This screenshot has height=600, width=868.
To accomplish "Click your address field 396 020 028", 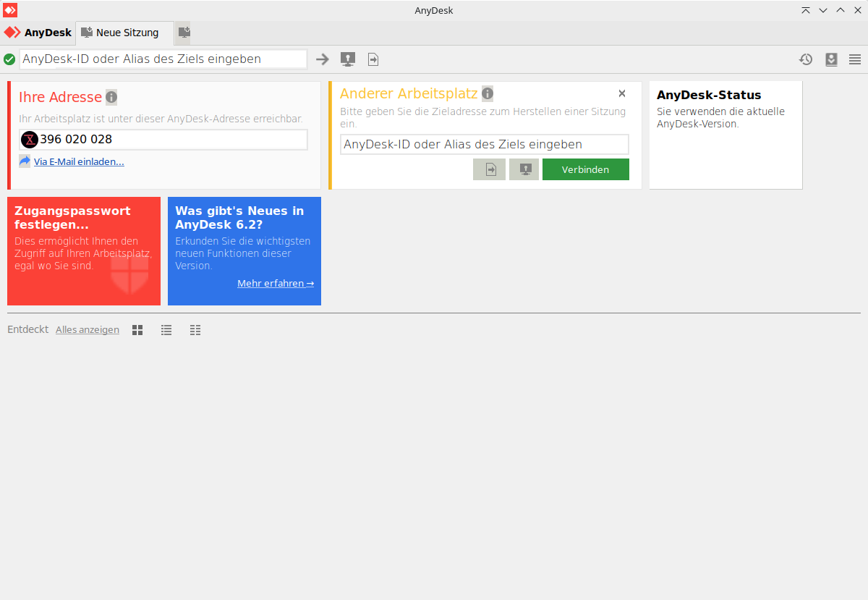I will (163, 140).
